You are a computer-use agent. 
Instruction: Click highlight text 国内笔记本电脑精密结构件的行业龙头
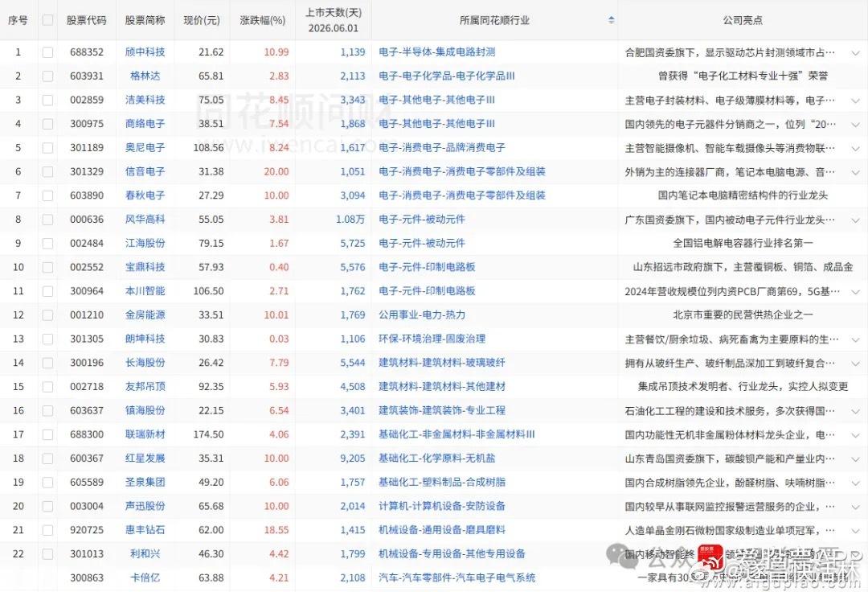743,195
